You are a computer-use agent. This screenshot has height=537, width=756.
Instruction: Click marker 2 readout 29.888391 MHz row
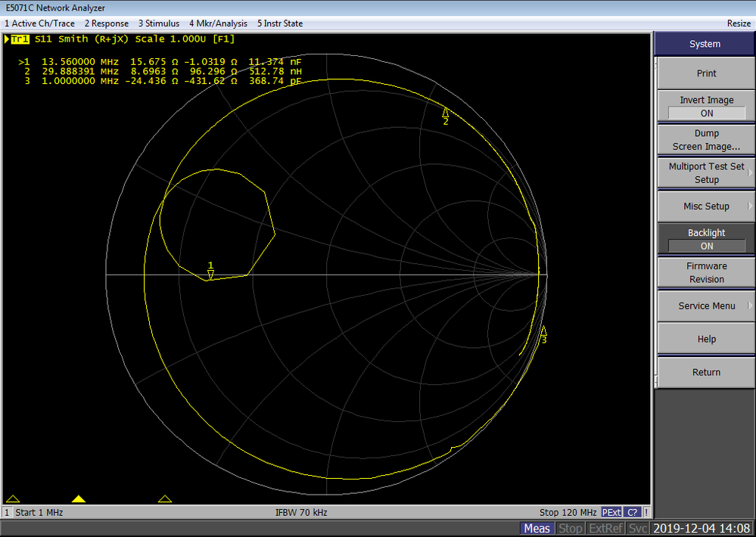[163, 71]
